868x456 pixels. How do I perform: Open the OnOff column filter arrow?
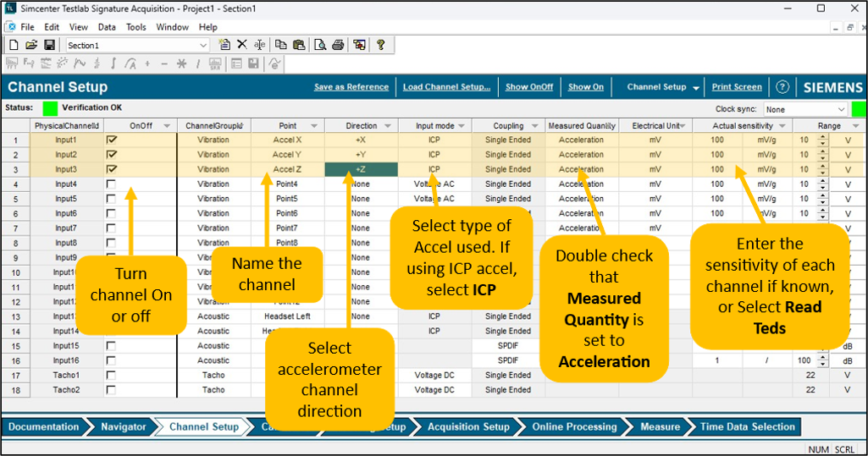(x=167, y=126)
